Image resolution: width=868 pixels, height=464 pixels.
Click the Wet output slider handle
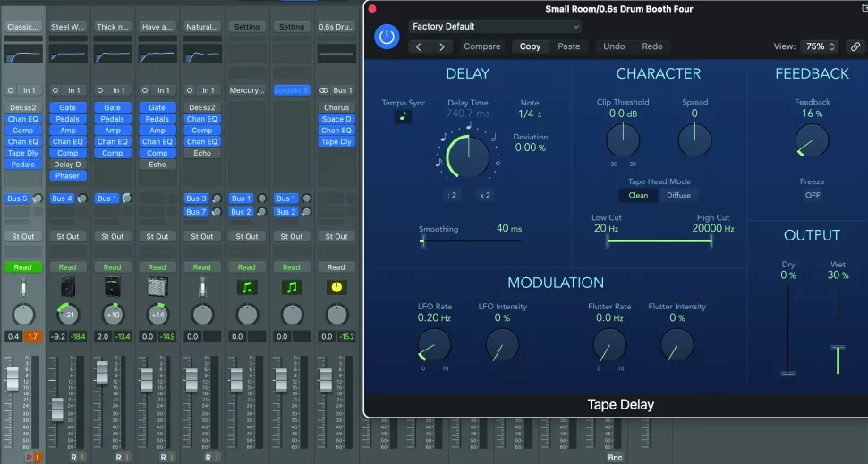(838, 348)
